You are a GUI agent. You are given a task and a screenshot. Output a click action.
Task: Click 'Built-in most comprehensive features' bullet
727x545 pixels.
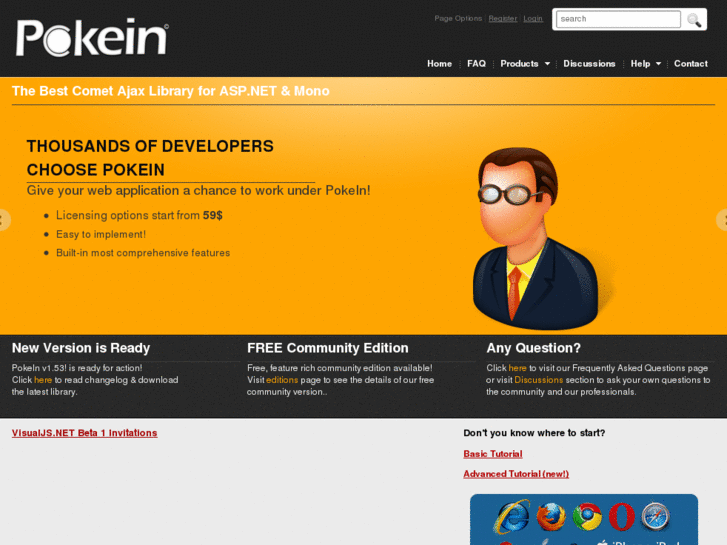pyautogui.click(x=143, y=253)
